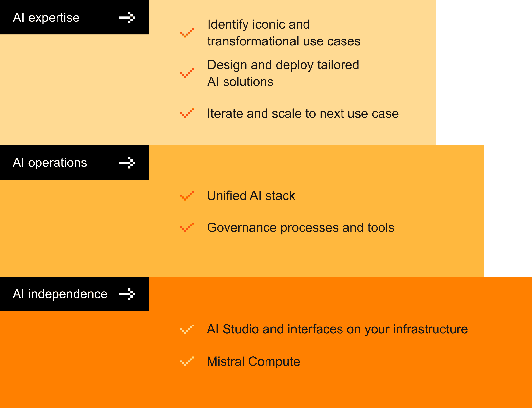
Task: Select the AI independence tab
Action: click(x=60, y=294)
